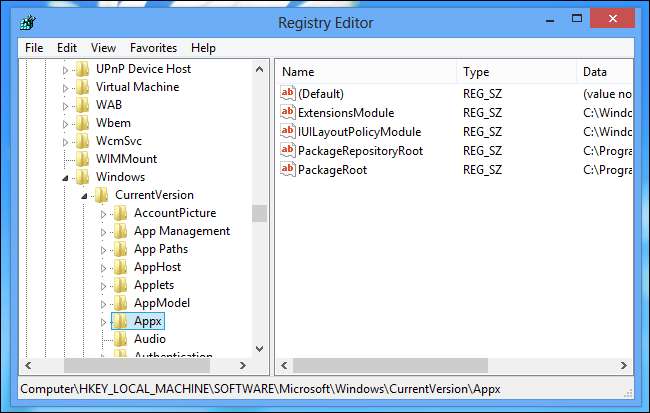Expand the Wbem key
Screen dimensions: 650x413
65,124
